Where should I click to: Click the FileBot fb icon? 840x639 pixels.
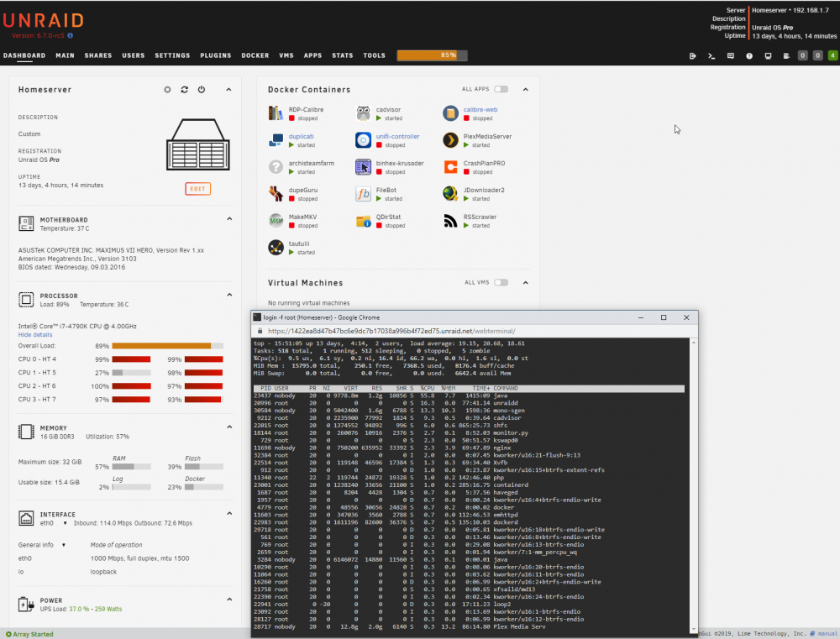tap(363, 193)
